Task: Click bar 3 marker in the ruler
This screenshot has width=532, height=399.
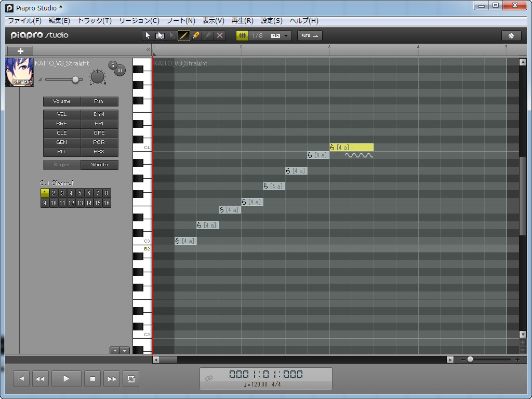Action: point(329,47)
